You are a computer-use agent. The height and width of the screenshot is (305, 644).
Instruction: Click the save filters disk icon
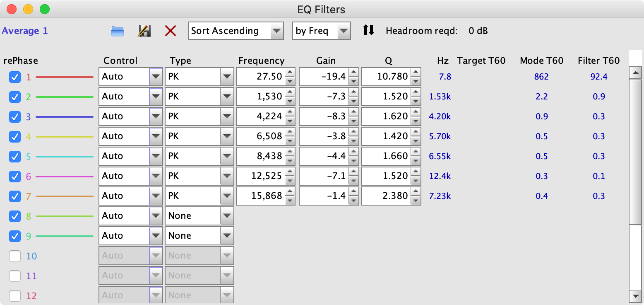click(x=144, y=31)
